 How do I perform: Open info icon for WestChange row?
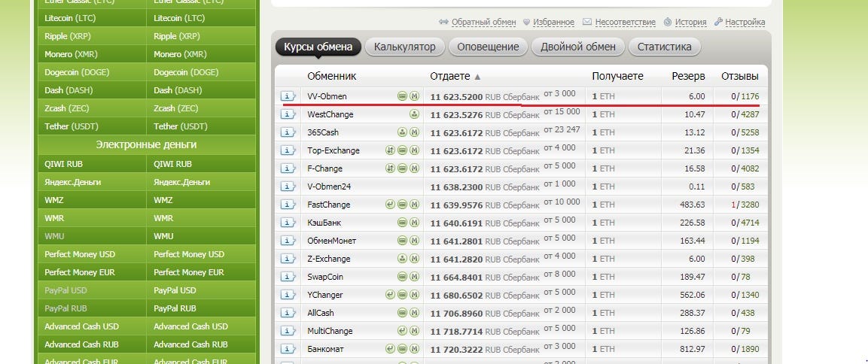point(288,114)
